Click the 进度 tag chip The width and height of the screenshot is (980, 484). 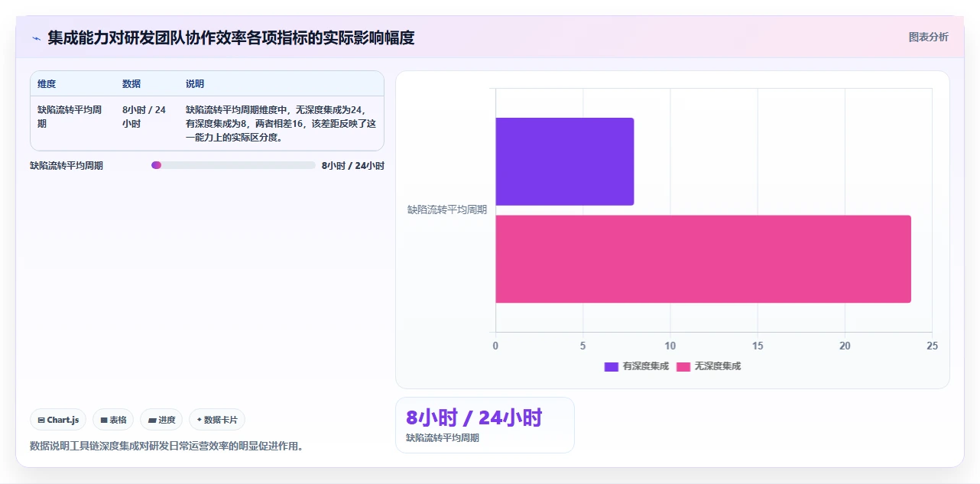pos(161,420)
